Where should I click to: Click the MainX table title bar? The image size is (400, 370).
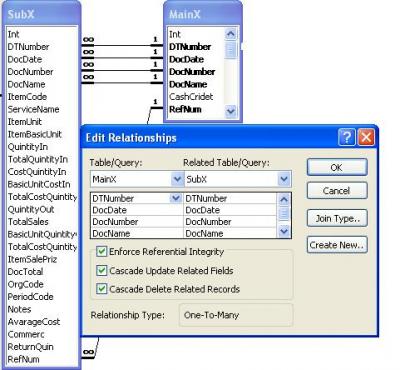pos(203,14)
